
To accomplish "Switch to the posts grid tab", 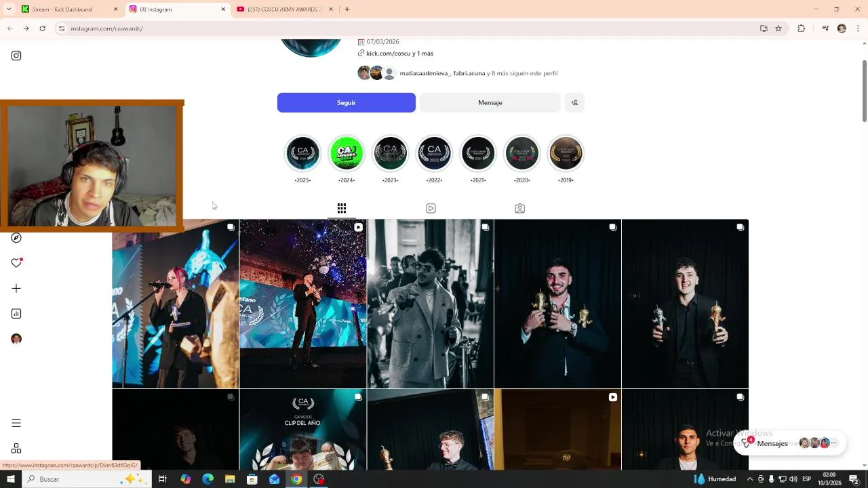I will coord(342,208).
